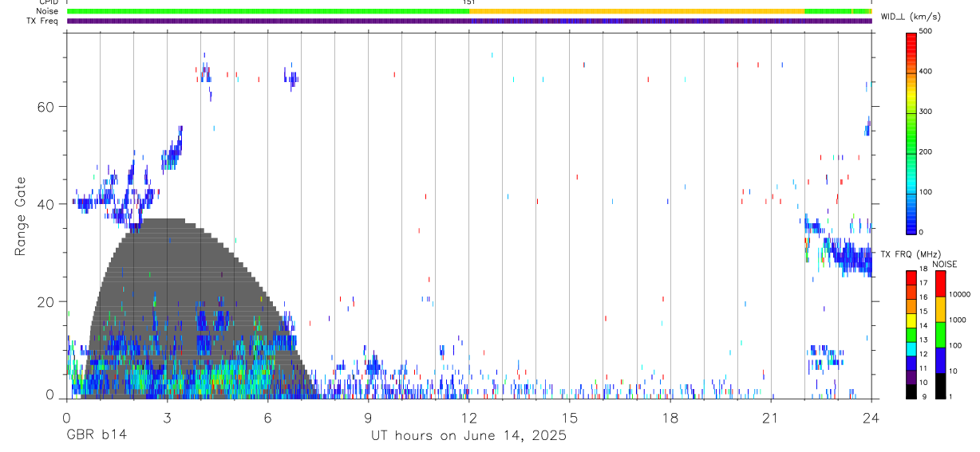
Task: Click the '14' tick on the TX FRQ scale
Action: pyautogui.click(x=923, y=326)
